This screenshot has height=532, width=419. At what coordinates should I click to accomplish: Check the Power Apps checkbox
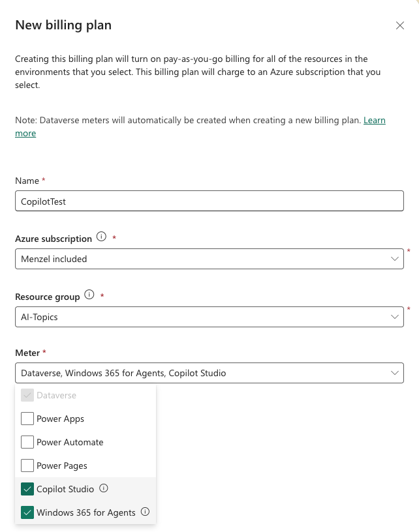[27, 419]
